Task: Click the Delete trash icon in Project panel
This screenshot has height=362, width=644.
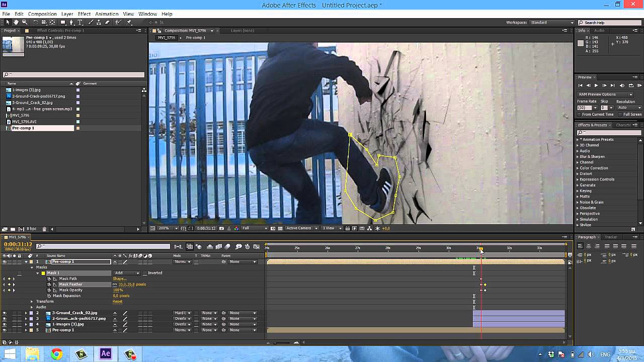Action: [44, 229]
